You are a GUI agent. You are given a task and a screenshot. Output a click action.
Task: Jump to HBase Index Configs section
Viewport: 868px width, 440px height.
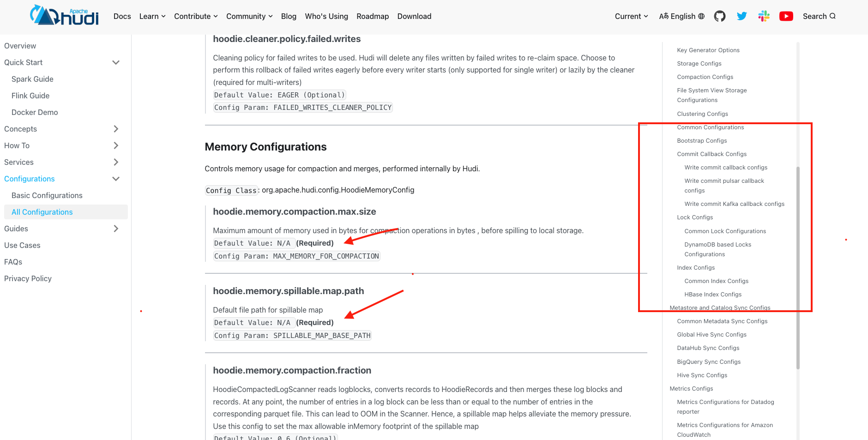[x=713, y=294]
